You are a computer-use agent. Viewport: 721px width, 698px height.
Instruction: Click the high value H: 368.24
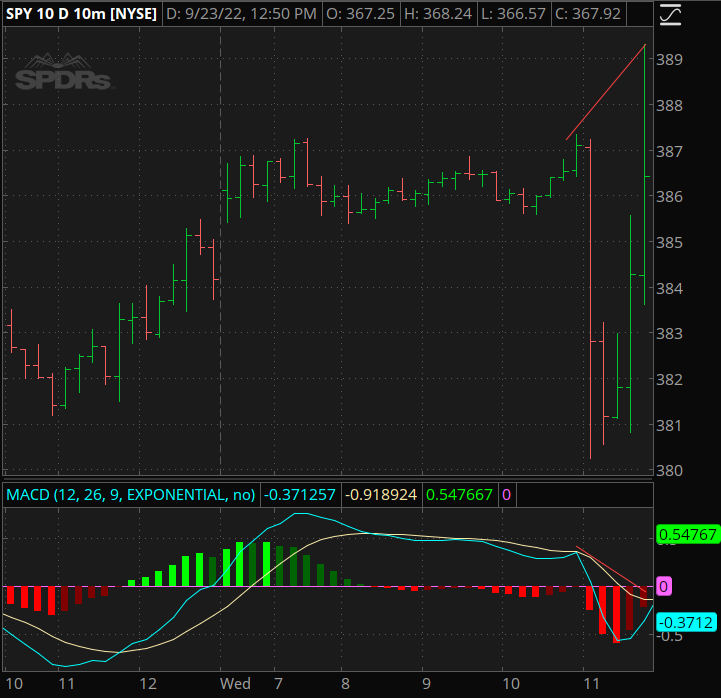coord(438,14)
